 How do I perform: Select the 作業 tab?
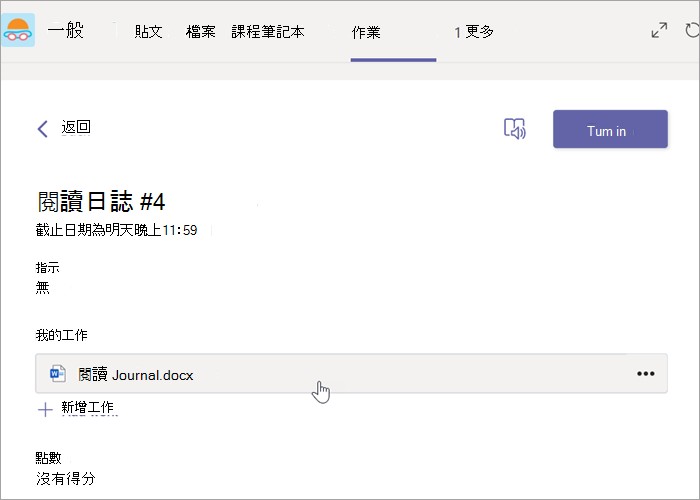[x=366, y=33]
